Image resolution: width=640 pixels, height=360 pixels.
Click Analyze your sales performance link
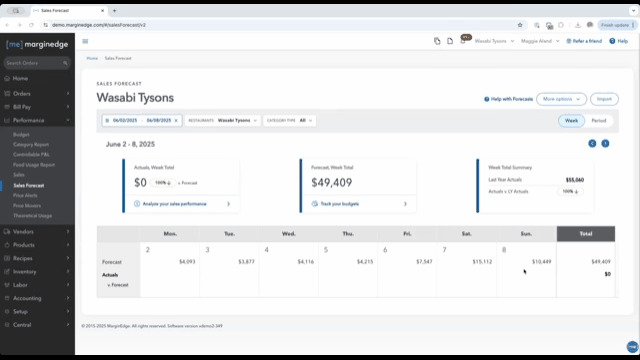[x=174, y=204]
